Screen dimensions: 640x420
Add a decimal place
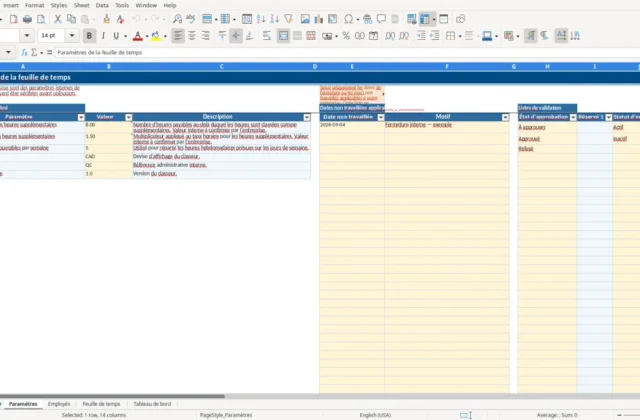coord(390,36)
